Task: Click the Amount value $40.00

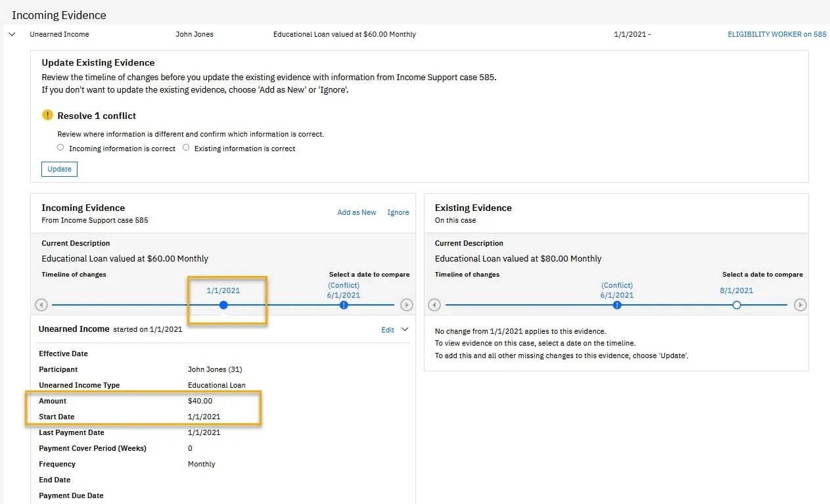Action: point(200,401)
